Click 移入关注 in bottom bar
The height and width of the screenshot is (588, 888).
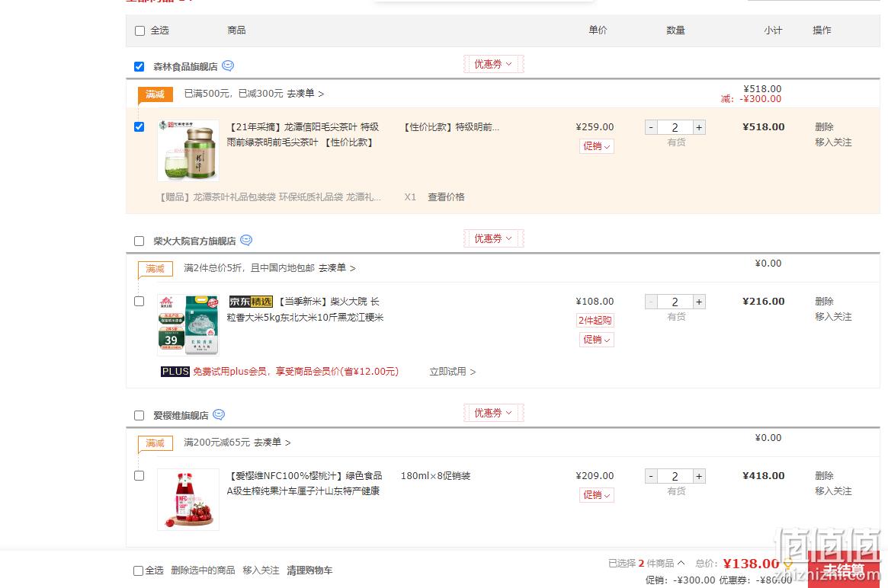[x=261, y=570]
